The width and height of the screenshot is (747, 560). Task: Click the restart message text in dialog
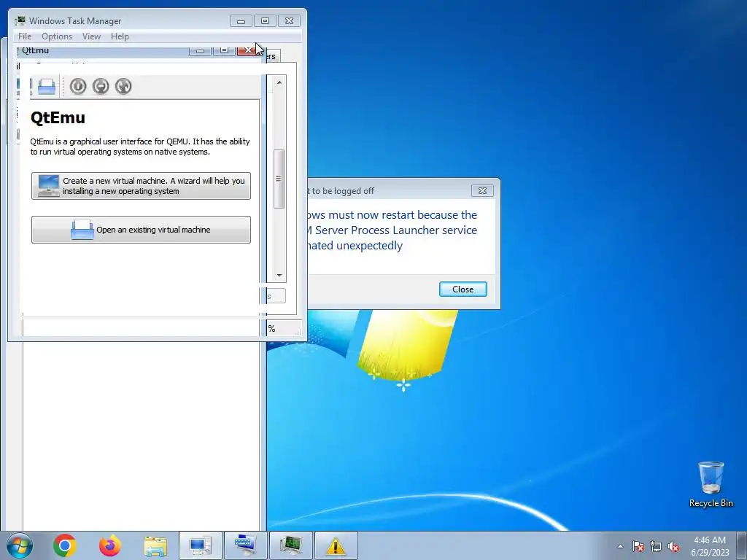pyautogui.click(x=392, y=230)
